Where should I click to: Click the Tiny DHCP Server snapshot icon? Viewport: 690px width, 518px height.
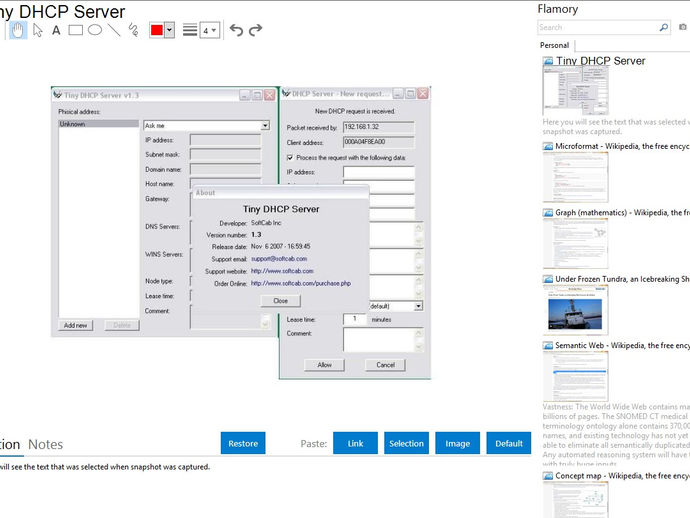click(x=548, y=61)
